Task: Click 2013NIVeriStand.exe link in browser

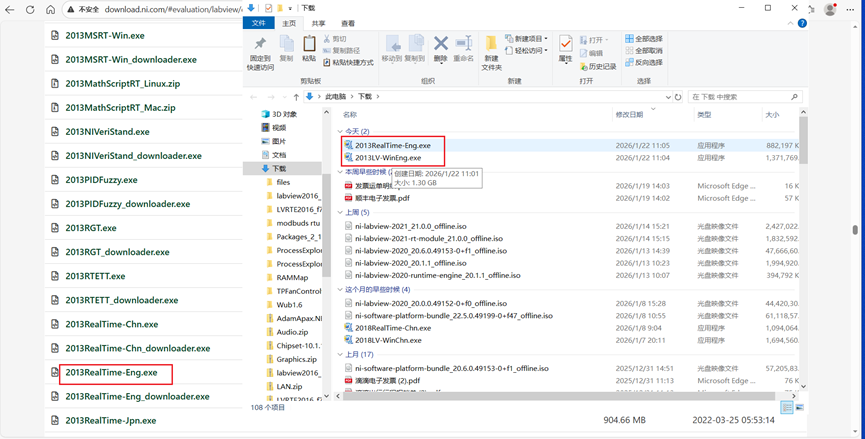Action: 108,132
